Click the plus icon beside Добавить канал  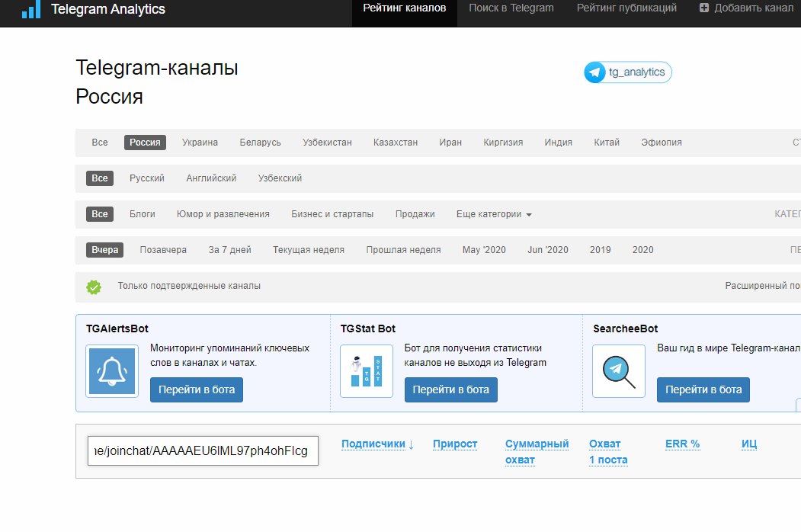pos(704,8)
